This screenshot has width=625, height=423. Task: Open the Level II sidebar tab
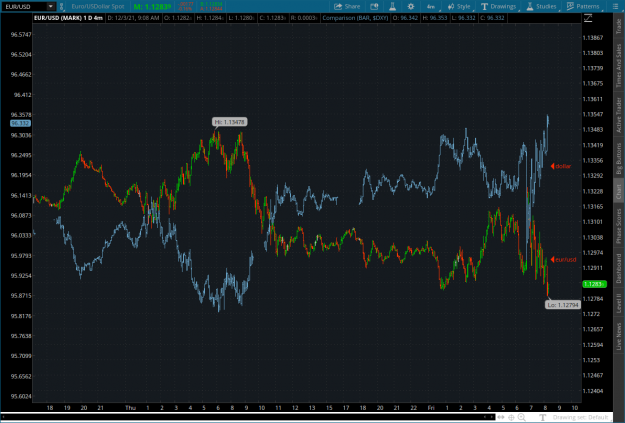point(619,303)
